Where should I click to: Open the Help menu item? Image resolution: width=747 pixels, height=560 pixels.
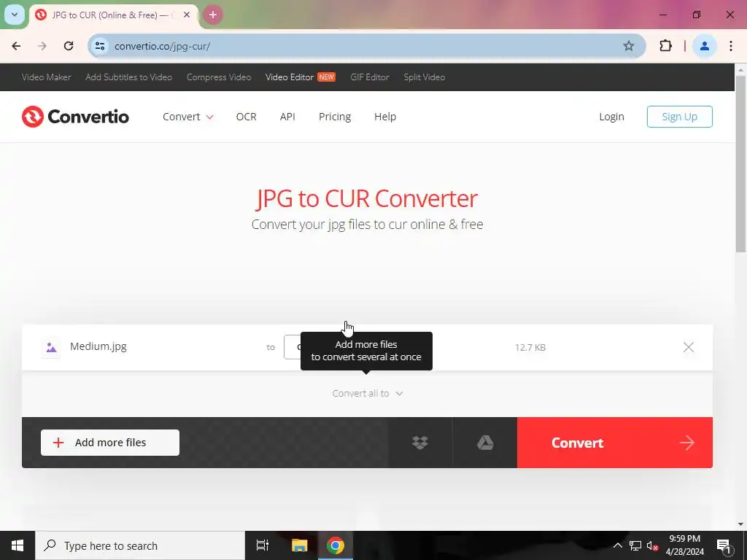[x=385, y=117]
